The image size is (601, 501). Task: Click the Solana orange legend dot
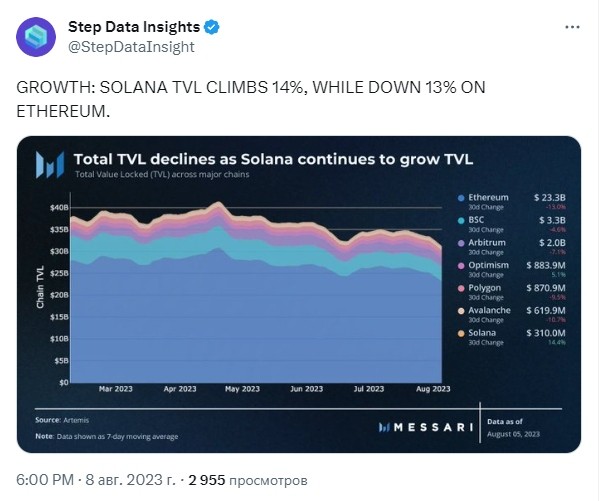pyautogui.click(x=461, y=334)
